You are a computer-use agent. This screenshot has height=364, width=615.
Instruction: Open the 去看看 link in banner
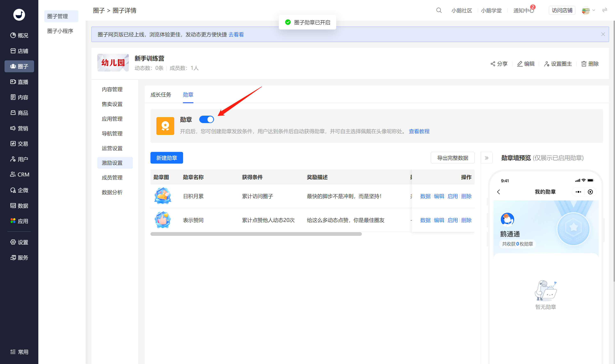[236, 35]
